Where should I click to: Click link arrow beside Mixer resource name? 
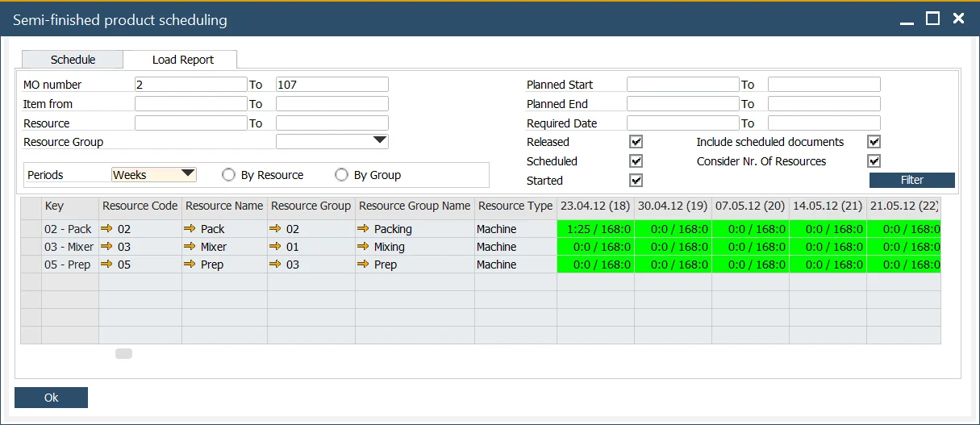[190, 247]
